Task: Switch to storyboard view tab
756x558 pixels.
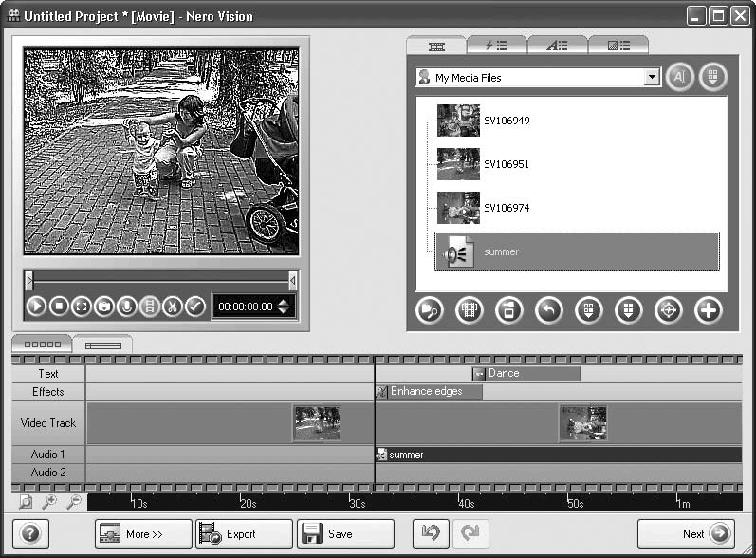Action: pos(42,344)
